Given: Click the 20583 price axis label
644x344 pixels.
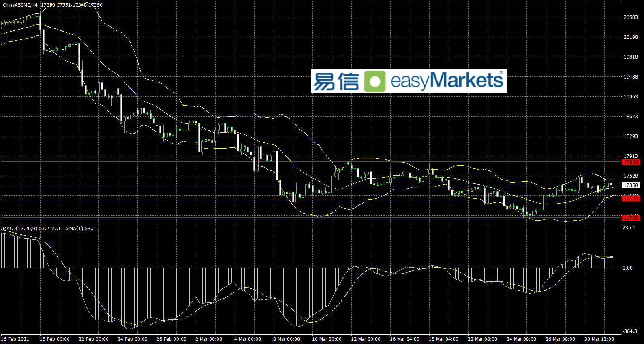Looking at the screenshot, I should (631, 17).
